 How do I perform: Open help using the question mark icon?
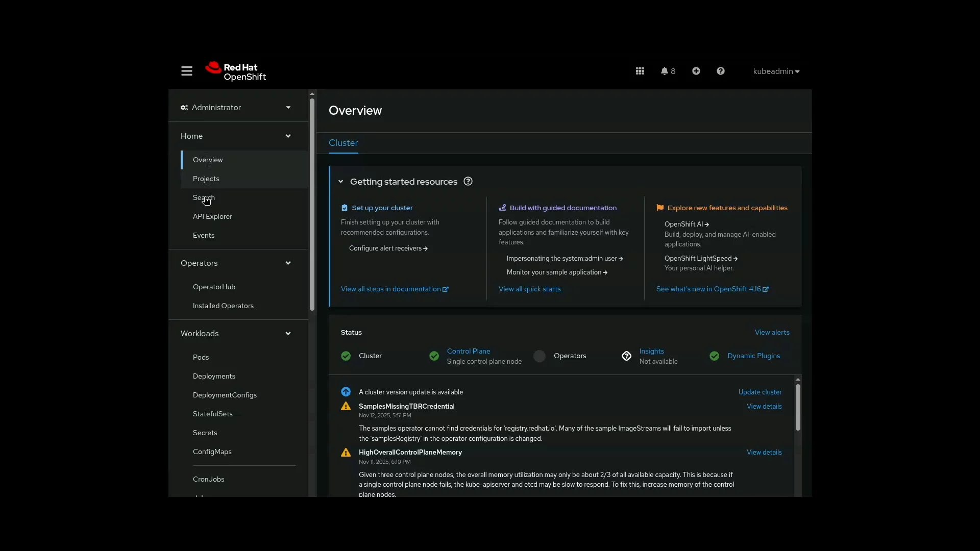[x=720, y=71]
